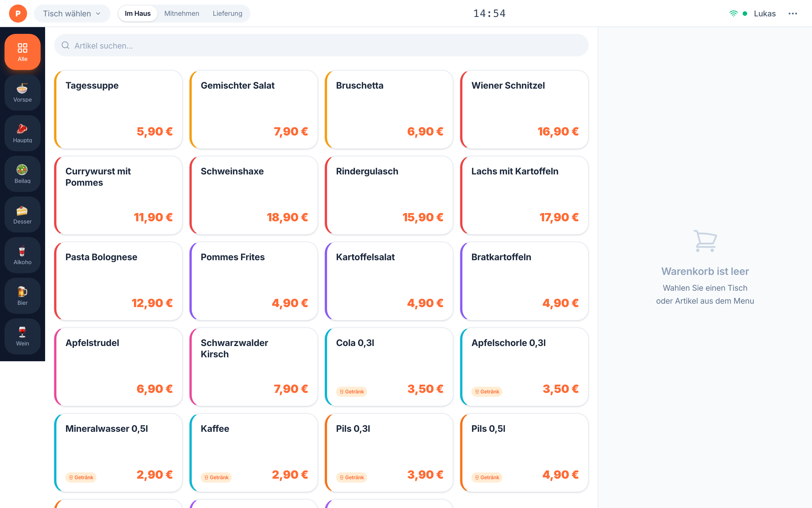Add Pils 0,3l to the order
Screen dimensions: 812x508
pos(389,453)
